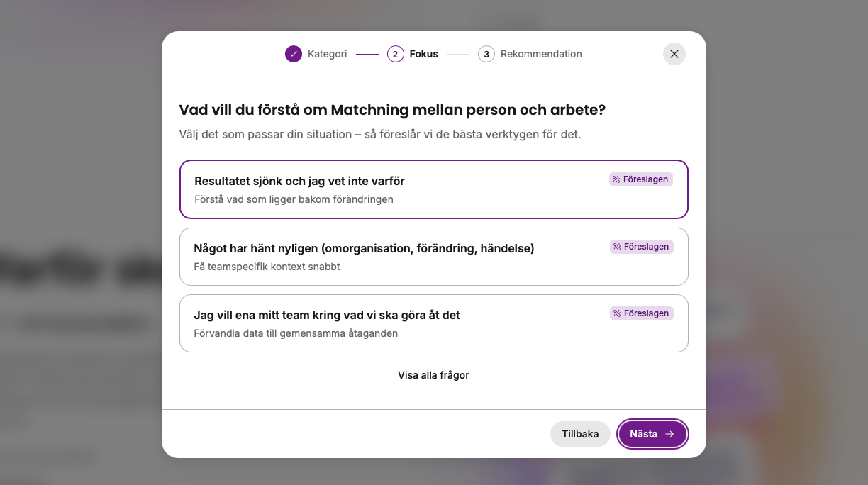Viewport: 868px width, 485px height.
Task: Expand the list with Visa alla frågor
Action: tap(433, 375)
